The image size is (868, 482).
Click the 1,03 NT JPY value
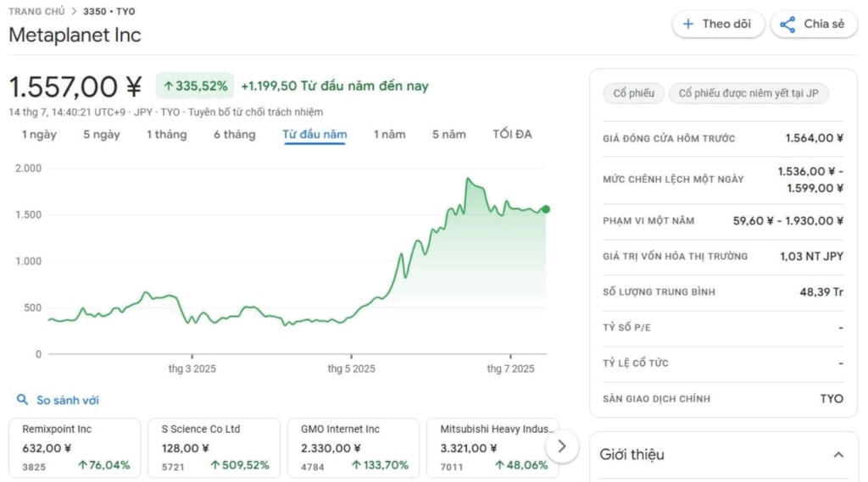[x=811, y=256]
